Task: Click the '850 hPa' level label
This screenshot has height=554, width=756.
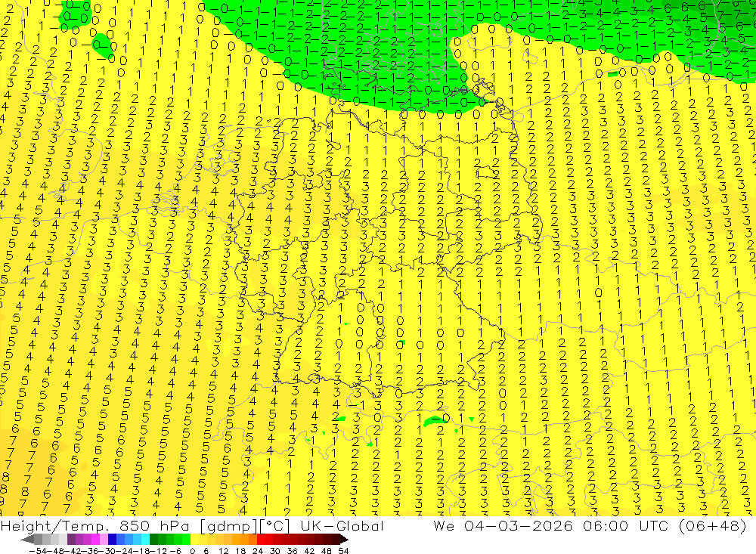Action: pyautogui.click(x=153, y=526)
